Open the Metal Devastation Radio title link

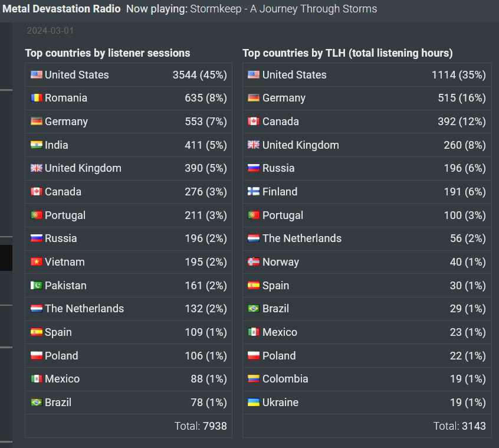[x=61, y=9]
